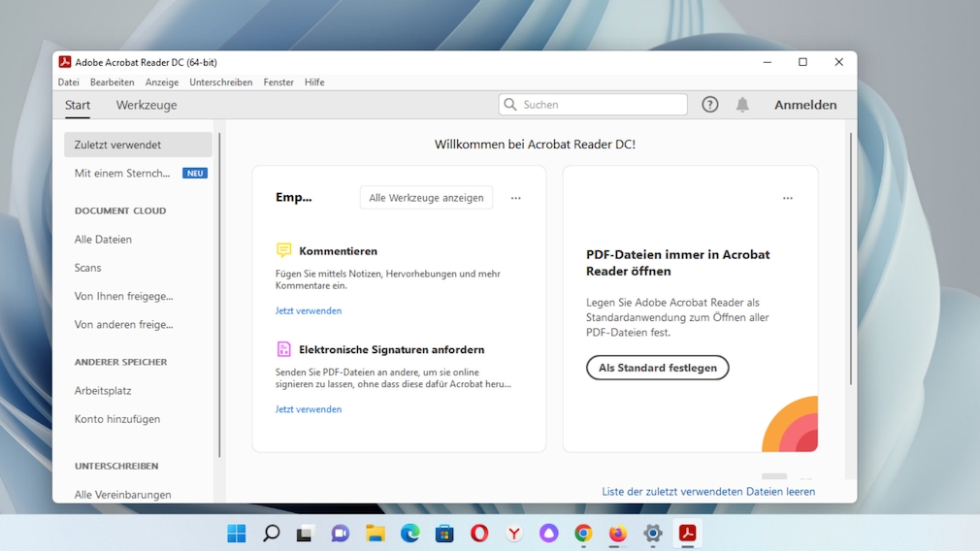This screenshot has height=551, width=980.
Task: Click the help question mark icon
Action: pyautogui.click(x=710, y=105)
